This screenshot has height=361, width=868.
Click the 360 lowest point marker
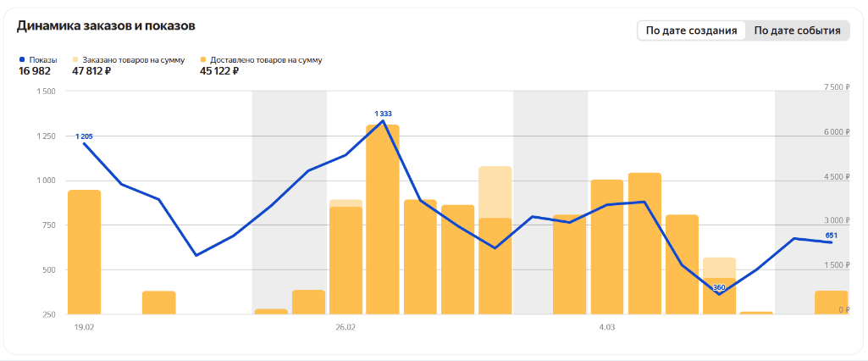tap(719, 288)
